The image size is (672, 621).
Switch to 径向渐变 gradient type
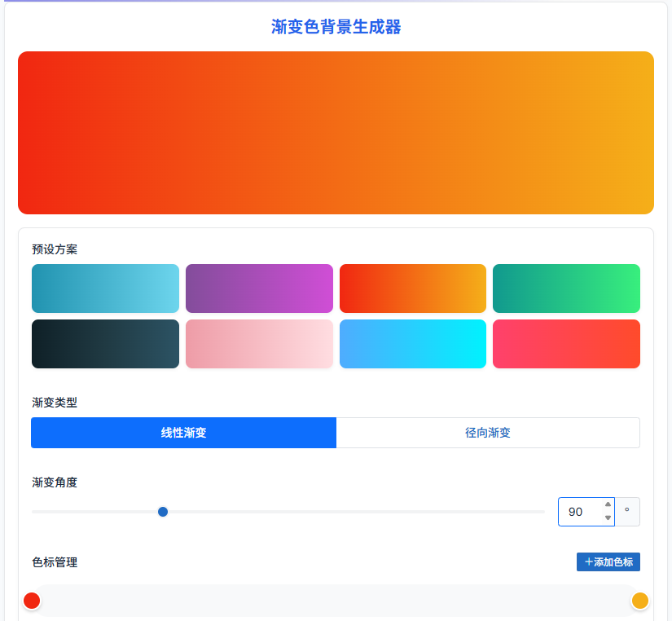click(x=488, y=433)
